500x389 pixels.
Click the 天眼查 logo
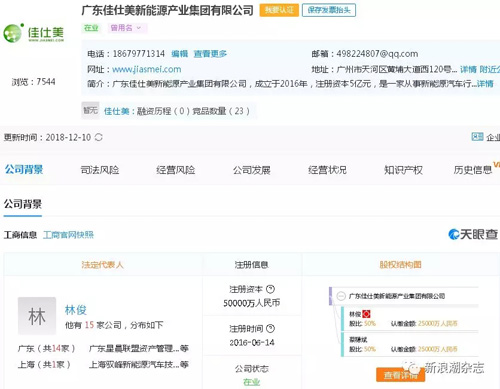click(473, 234)
